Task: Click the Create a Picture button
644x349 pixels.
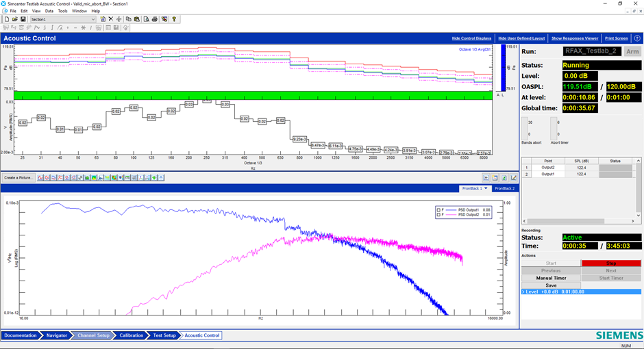Action: (18, 177)
